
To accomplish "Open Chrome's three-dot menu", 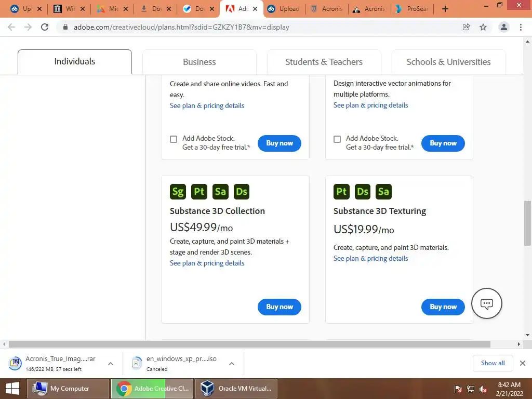I will pyautogui.click(x=521, y=27).
